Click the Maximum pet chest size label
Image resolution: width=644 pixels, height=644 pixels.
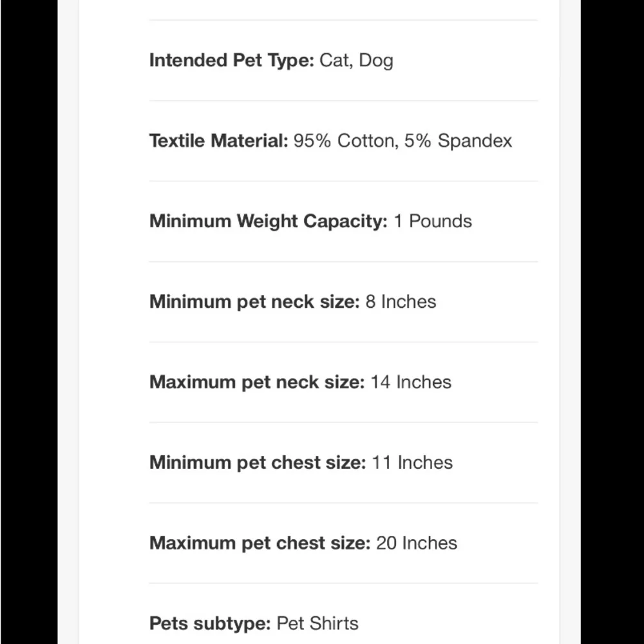(x=260, y=544)
